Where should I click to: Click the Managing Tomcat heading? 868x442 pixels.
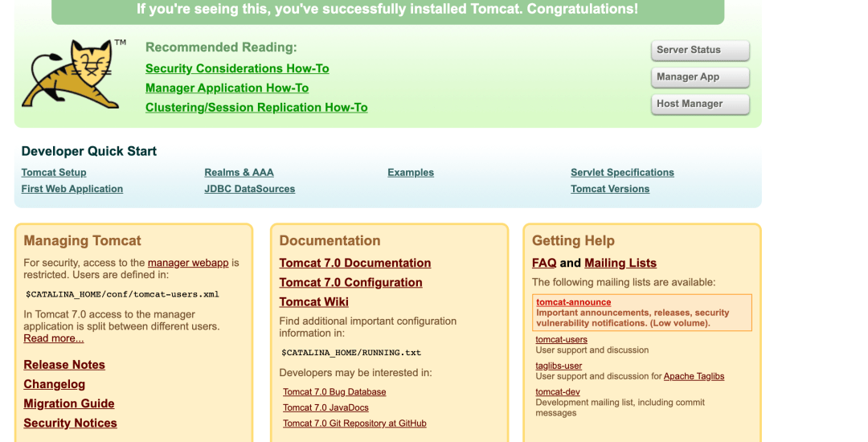click(82, 240)
